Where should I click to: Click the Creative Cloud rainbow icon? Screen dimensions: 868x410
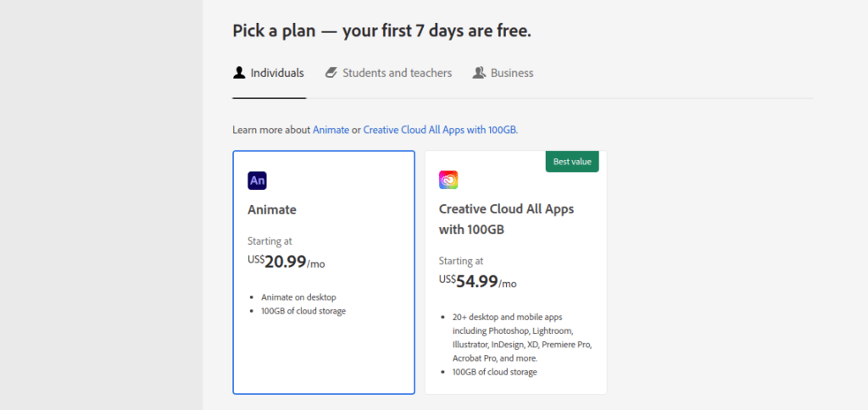click(x=448, y=180)
